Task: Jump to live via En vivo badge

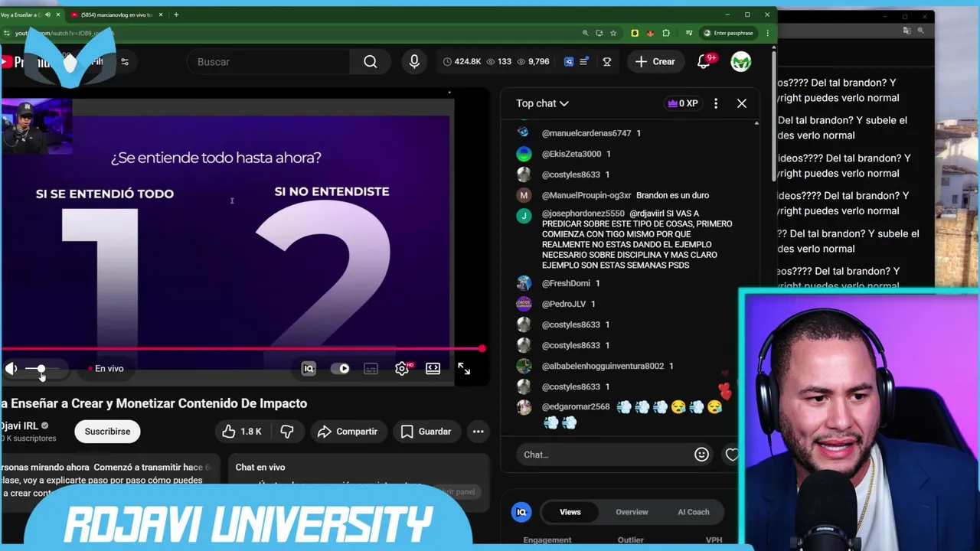Action: pos(106,369)
